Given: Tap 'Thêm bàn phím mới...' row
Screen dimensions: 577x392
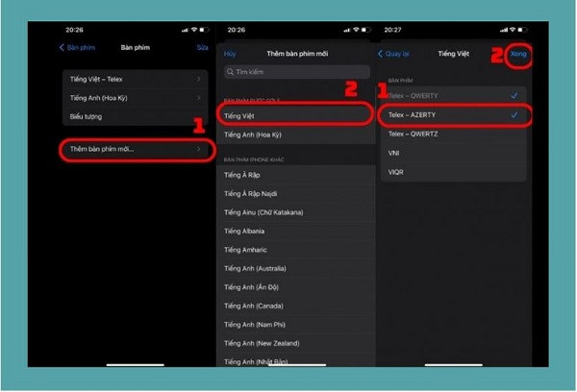Looking at the screenshot, I should (135, 149).
